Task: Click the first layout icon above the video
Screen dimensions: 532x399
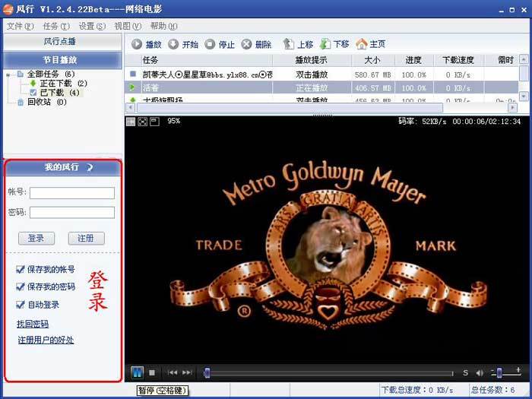Action: (x=131, y=121)
